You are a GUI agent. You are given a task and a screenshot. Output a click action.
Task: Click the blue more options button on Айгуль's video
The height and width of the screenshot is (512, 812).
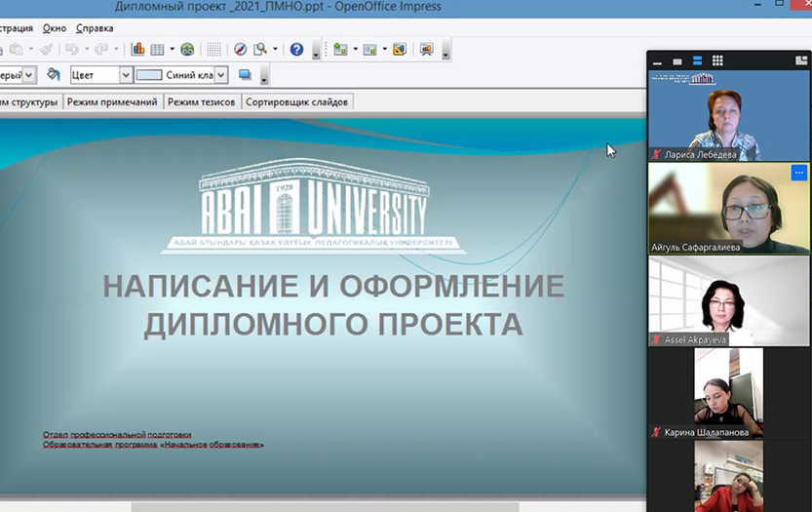798,173
